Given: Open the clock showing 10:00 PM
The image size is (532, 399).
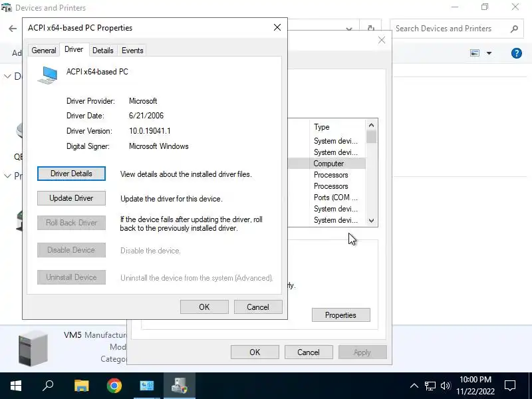Looking at the screenshot, I should pos(475,386).
